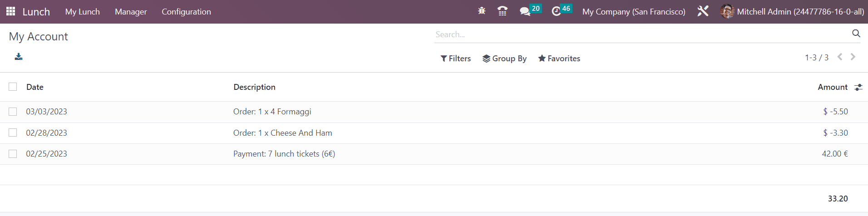The width and height of the screenshot is (868, 216).
Task: Open activities clock with 46 badge
Action: click(x=562, y=10)
